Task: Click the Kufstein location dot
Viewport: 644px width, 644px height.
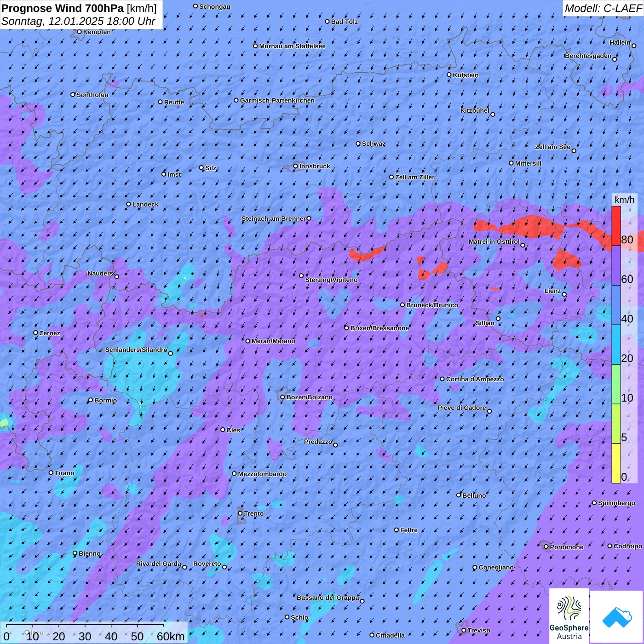Action: tap(449, 75)
